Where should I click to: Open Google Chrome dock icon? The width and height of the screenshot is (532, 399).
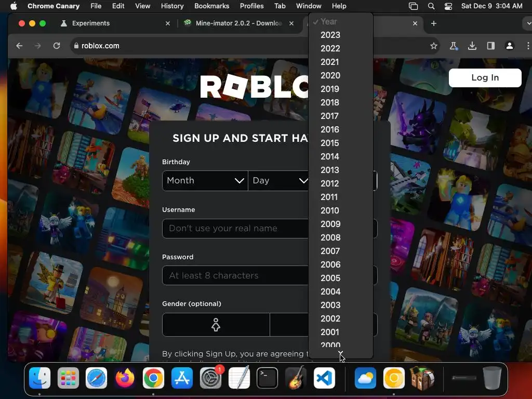153,378
